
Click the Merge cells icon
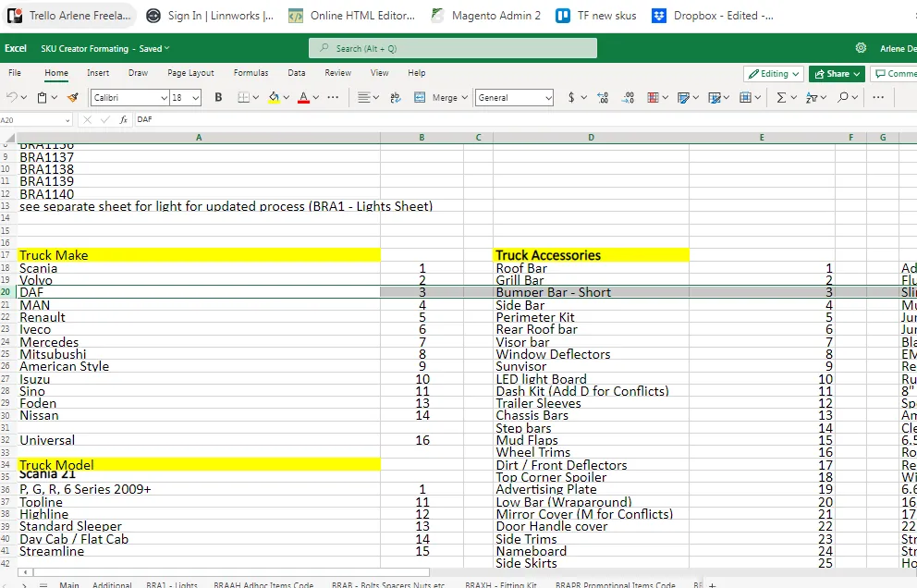(x=420, y=98)
